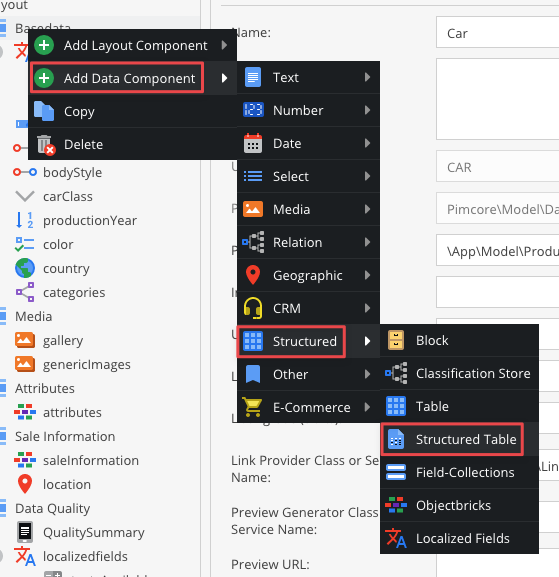Viewport: 559px width, 577px height.
Task: Click the Relation tree icon in submenu
Action: (x=253, y=242)
